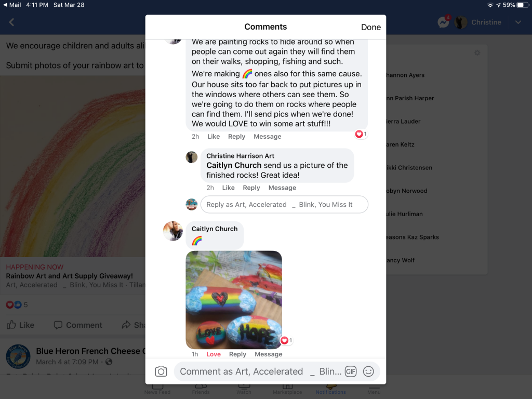Tap Christine profile picture in top bar
The height and width of the screenshot is (399, 532).
[460, 22]
